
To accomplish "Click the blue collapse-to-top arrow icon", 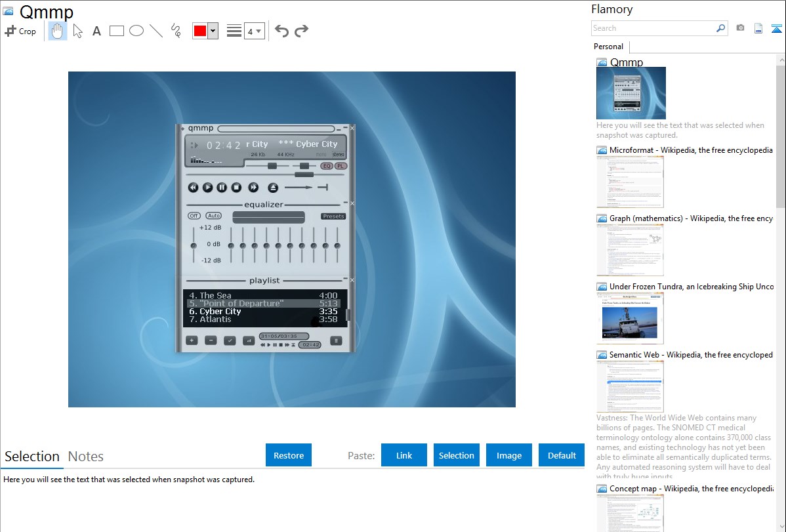I will tap(777, 28).
